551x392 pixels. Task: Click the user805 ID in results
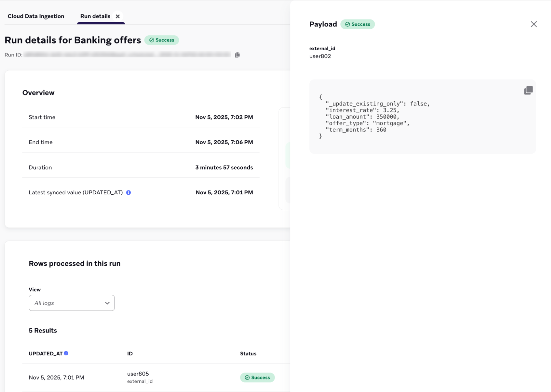click(x=138, y=374)
